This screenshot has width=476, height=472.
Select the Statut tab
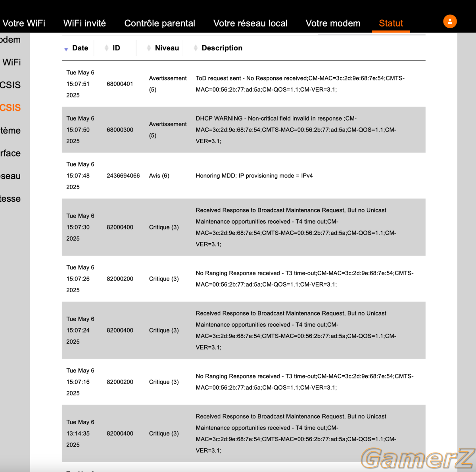point(391,23)
